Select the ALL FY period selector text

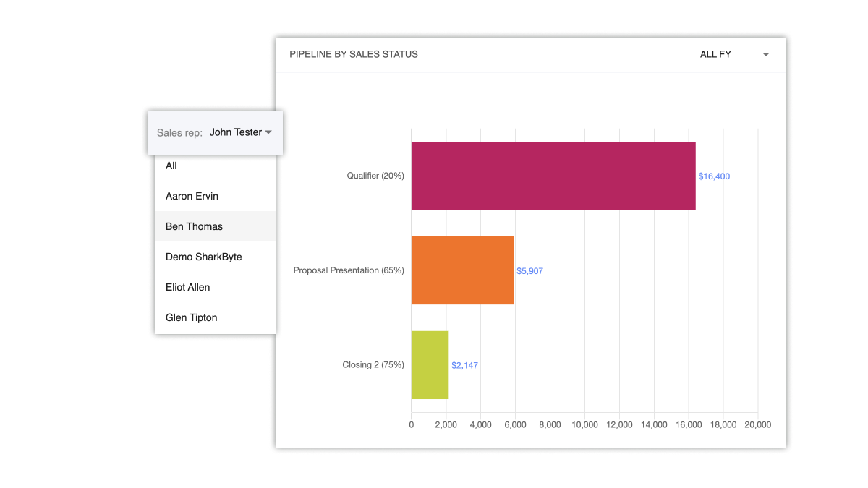[x=715, y=54]
